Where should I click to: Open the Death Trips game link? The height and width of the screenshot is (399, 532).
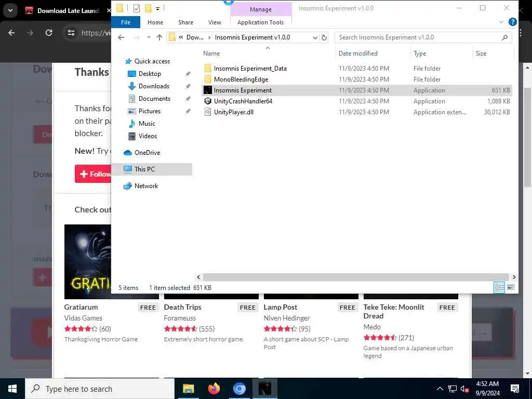point(182,307)
